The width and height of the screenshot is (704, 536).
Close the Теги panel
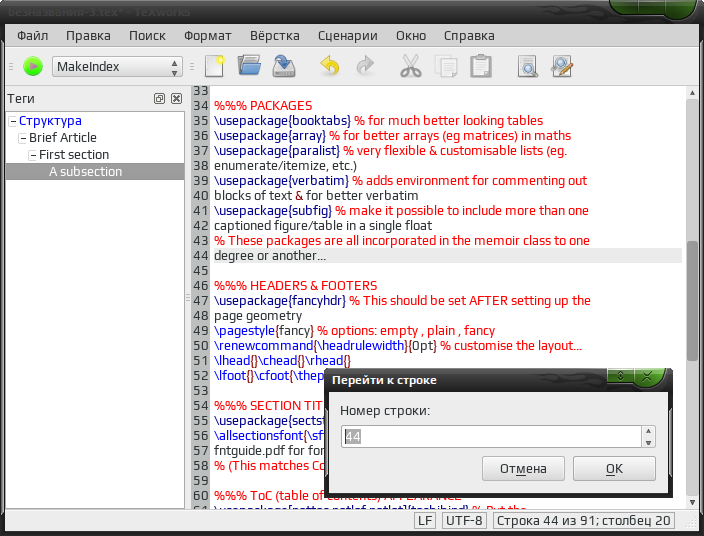pos(176,98)
